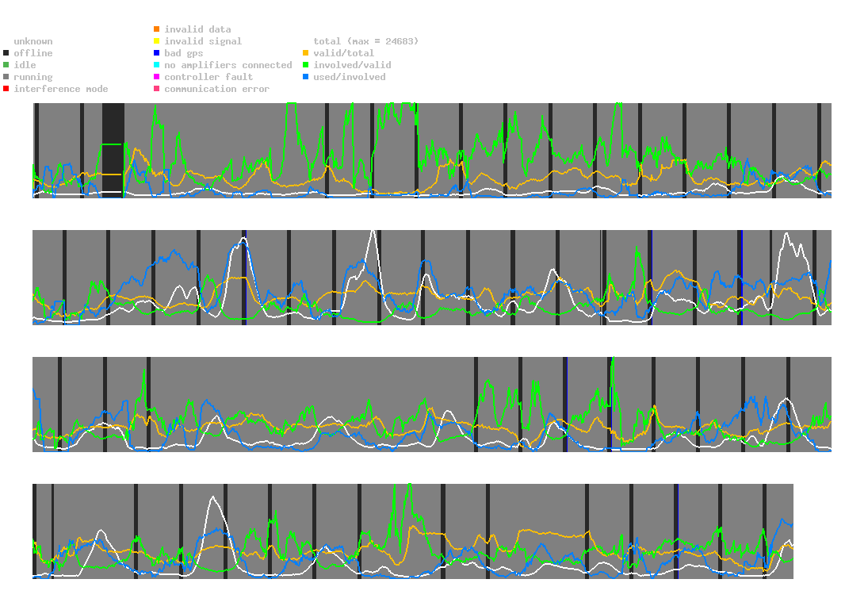Click the yellow invalid signal swatch
The image size is (868, 606).
pyautogui.click(x=157, y=41)
